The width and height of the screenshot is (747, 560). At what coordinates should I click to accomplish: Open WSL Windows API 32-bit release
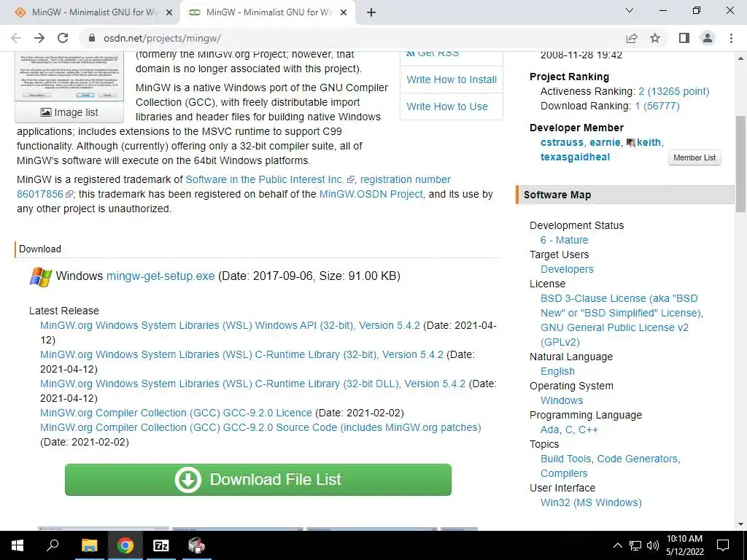(230, 325)
